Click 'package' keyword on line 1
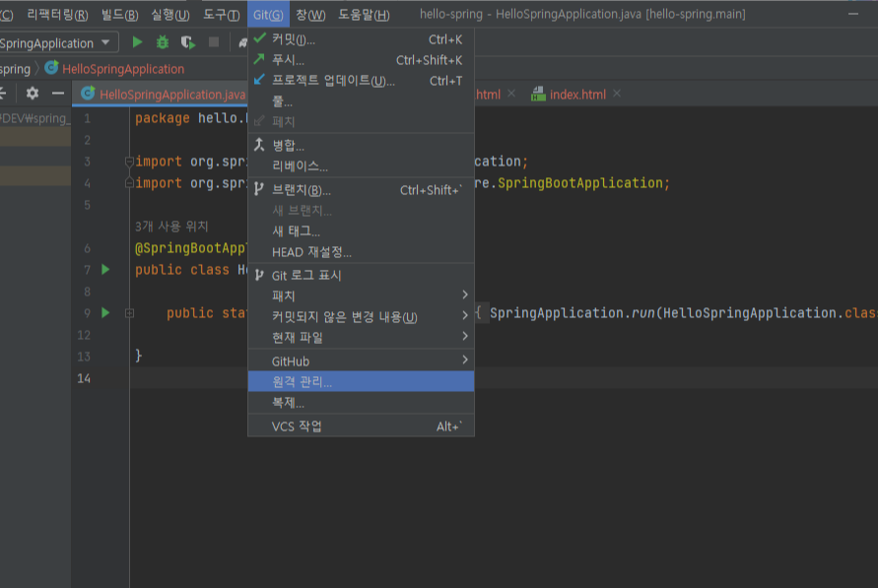Viewport: 878px width, 588px height. pos(163,118)
